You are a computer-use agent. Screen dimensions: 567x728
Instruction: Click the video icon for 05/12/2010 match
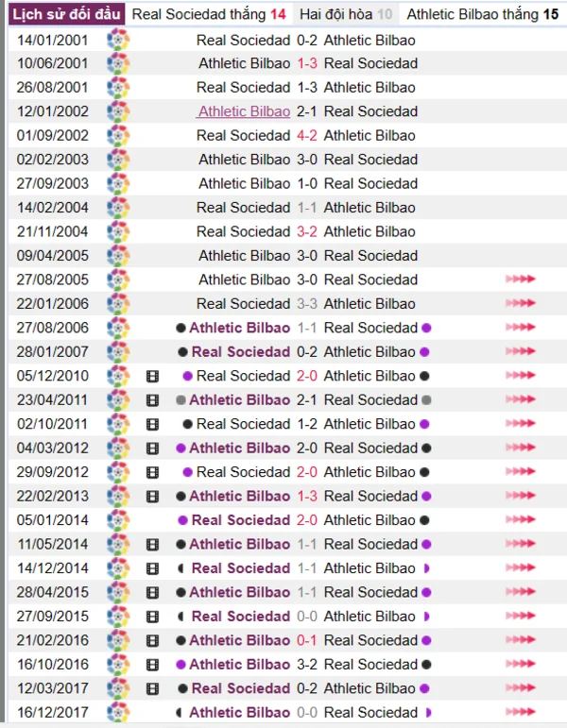(x=152, y=376)
